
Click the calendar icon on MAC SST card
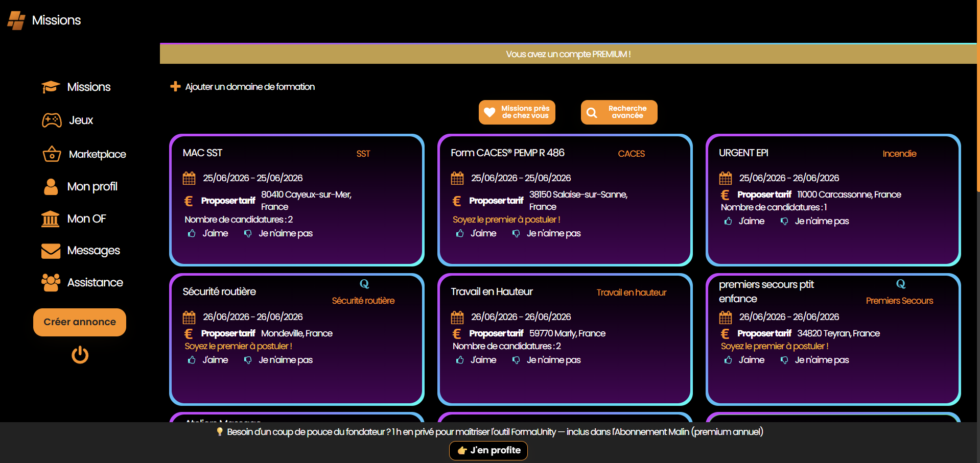189,178
